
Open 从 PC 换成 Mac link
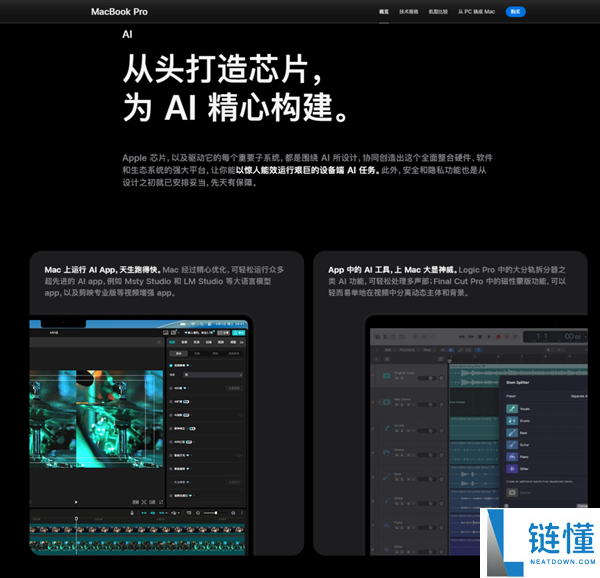(476, 12)
